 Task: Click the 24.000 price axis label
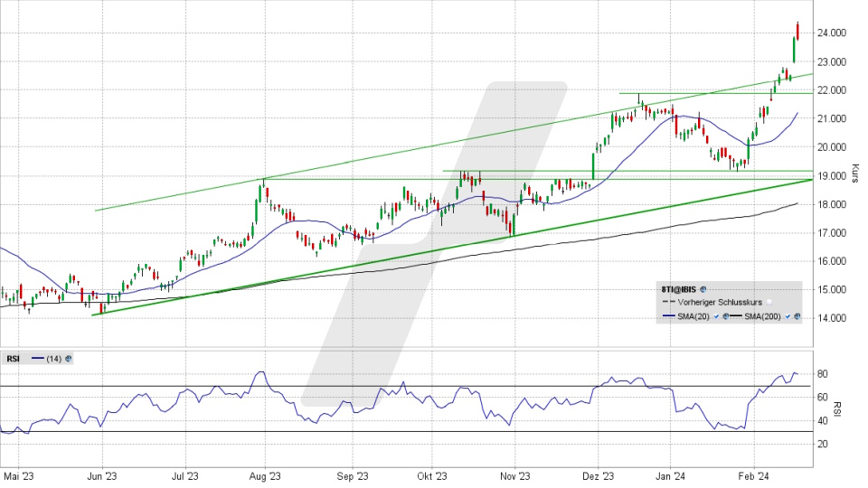(x=832, y=33)
